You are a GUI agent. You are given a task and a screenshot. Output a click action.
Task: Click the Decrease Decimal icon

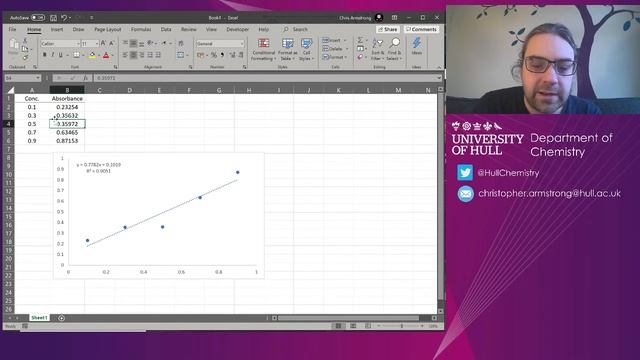pos(241,55)
